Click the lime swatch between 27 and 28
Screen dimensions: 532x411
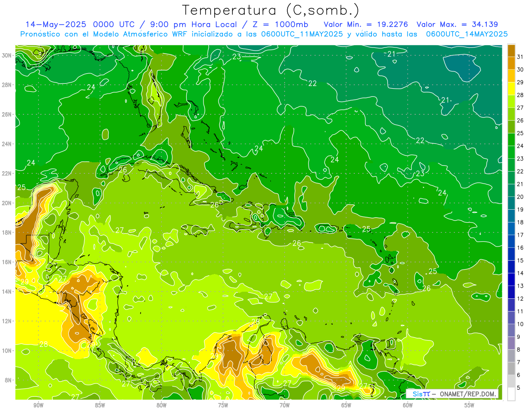coord(511,101)
